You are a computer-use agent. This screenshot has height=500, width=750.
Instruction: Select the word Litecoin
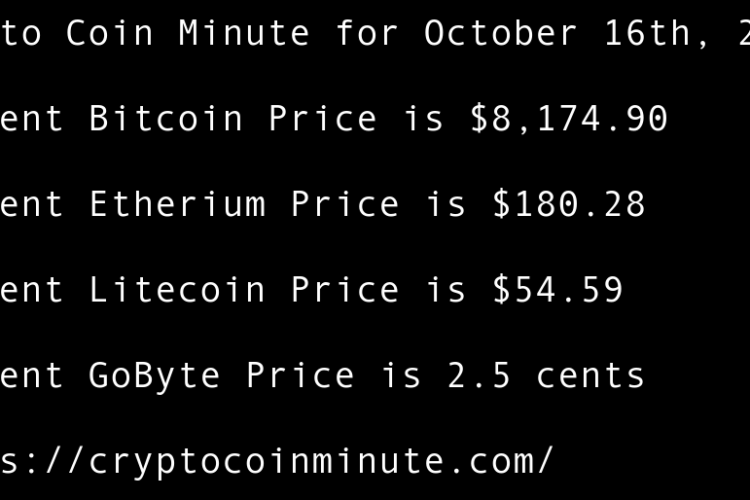[x=177, y=291]
